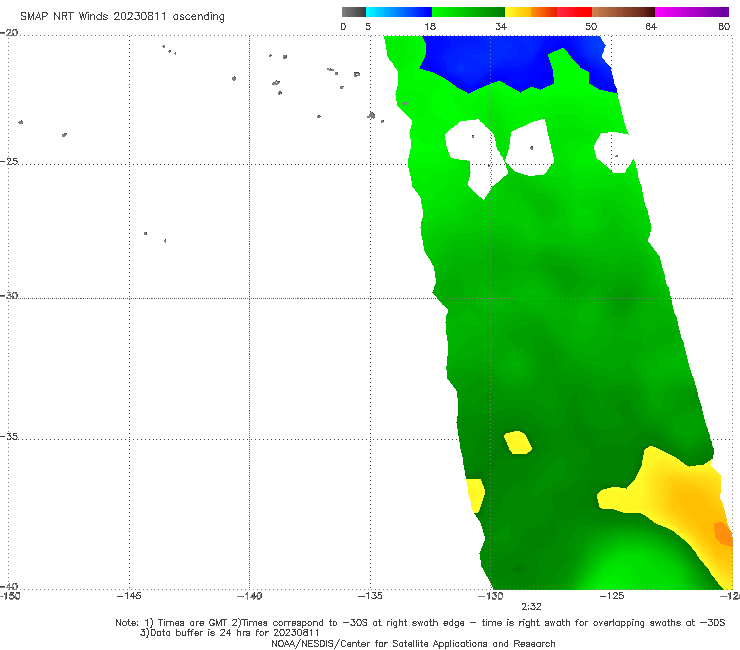Screen dimensions: 740x650
Task: Click the note line starting "Note: 1) Times are GMT"
Action: pos(420,623)
